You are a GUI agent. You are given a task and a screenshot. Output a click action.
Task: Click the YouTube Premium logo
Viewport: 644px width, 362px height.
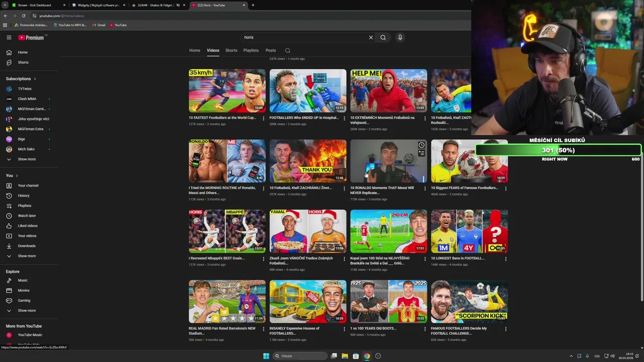pyautogui.click(x=31, y=37)
